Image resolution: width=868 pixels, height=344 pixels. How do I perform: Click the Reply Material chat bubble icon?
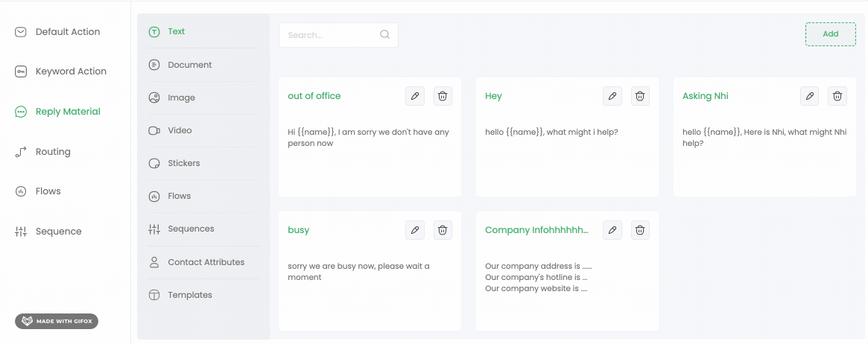point(20,112)
